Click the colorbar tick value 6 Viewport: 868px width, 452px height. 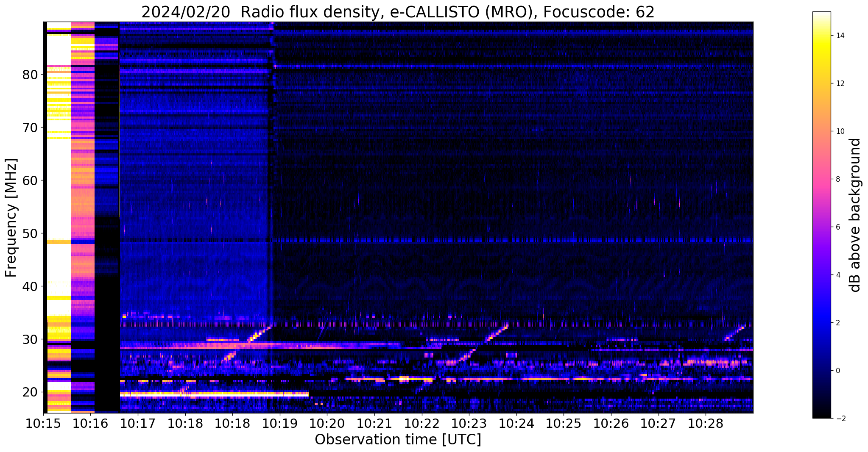837,227
